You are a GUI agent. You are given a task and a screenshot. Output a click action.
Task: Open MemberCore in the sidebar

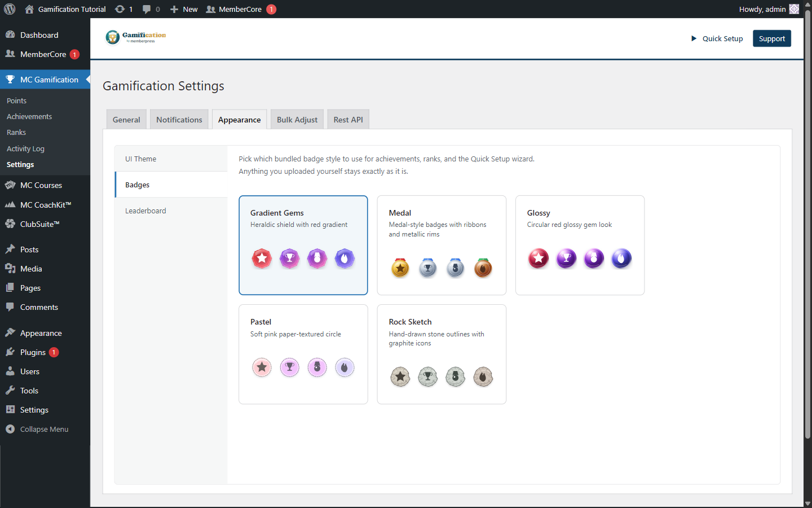[45, 54]
